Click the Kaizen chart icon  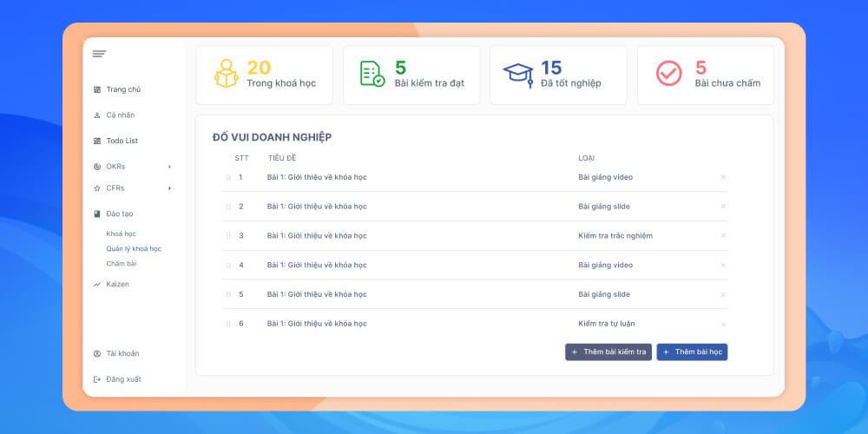97,284
